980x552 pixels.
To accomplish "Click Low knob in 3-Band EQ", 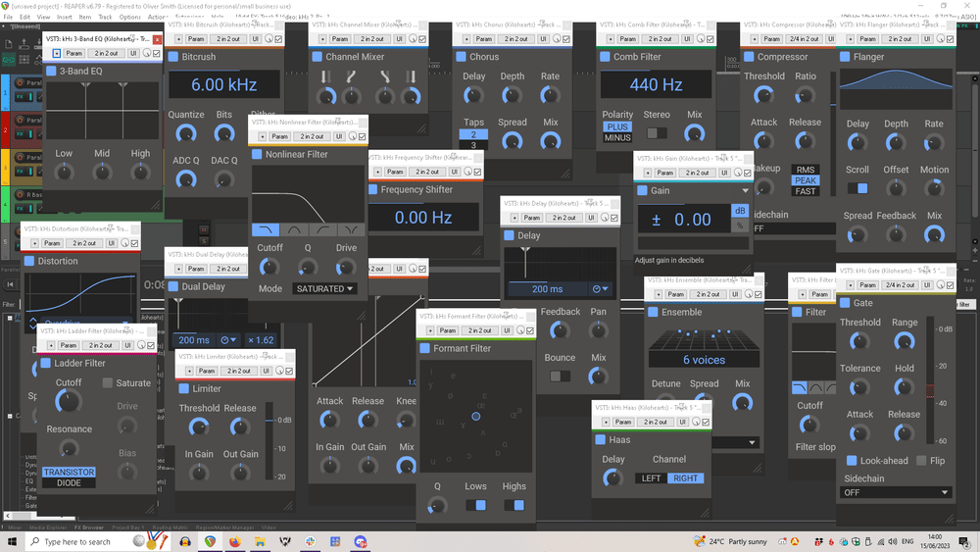I will click(64, 171).
